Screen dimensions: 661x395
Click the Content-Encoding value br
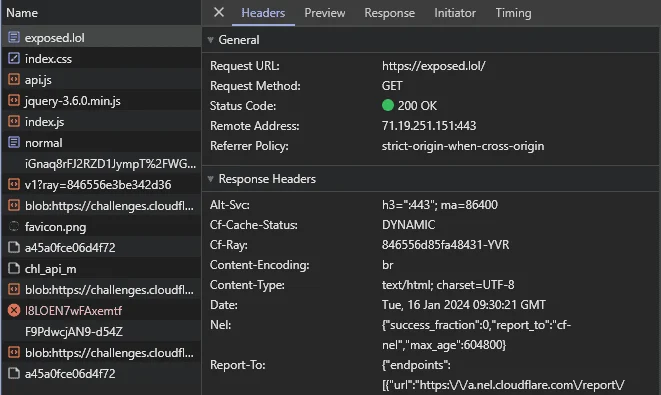pos(387,265)
